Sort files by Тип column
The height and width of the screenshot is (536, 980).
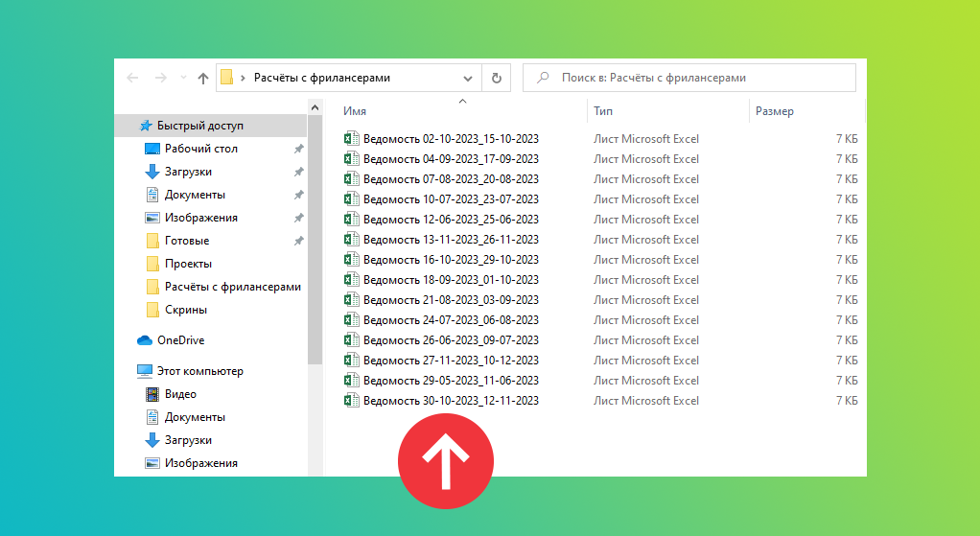603,111
